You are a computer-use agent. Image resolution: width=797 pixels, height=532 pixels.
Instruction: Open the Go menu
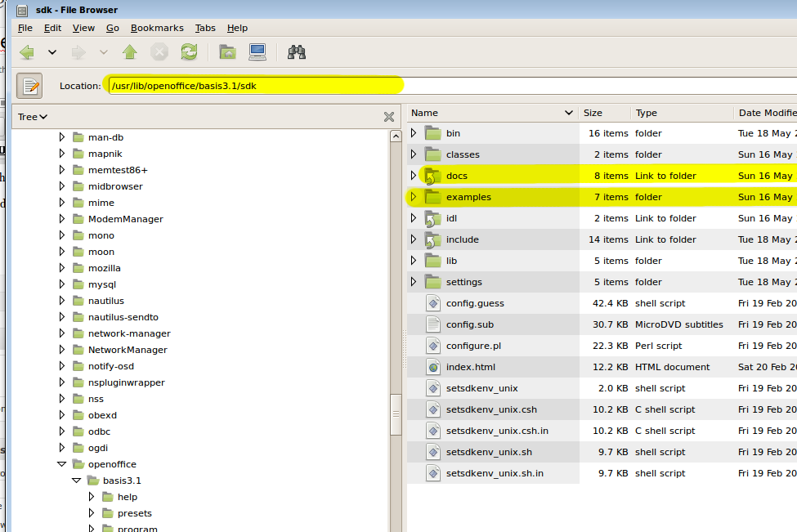coord(112,28)
